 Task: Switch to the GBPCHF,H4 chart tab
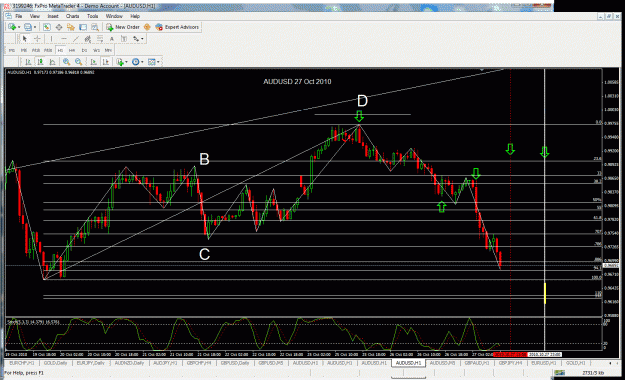point(198,363)
